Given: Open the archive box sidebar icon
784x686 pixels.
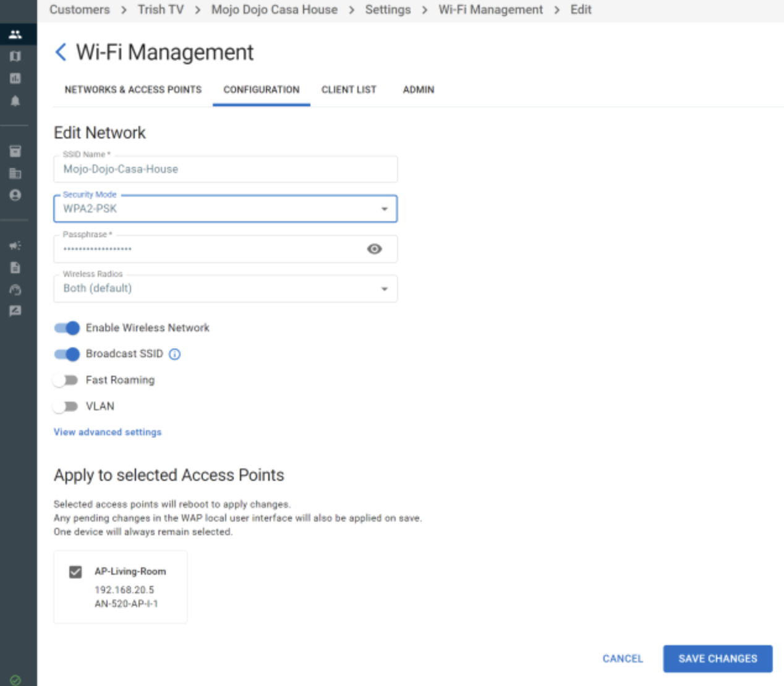Looking at the screenshot, I should (x=15, y=151).
